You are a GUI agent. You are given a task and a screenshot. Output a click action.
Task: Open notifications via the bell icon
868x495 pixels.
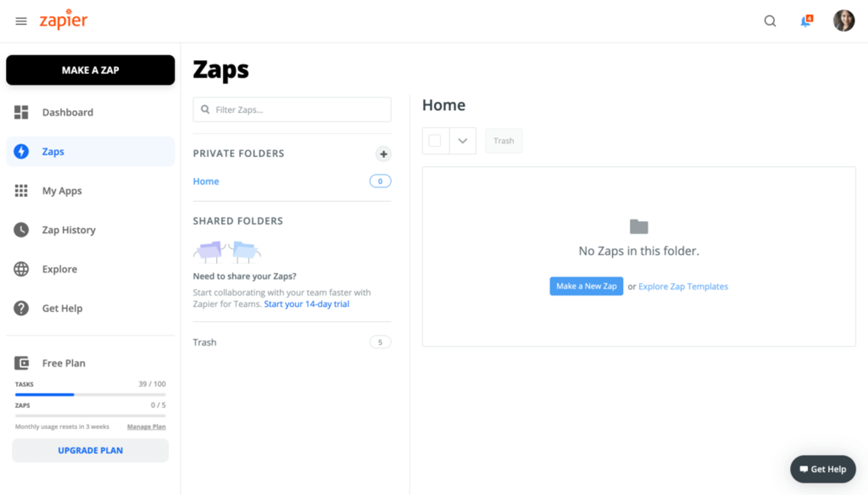805,21
